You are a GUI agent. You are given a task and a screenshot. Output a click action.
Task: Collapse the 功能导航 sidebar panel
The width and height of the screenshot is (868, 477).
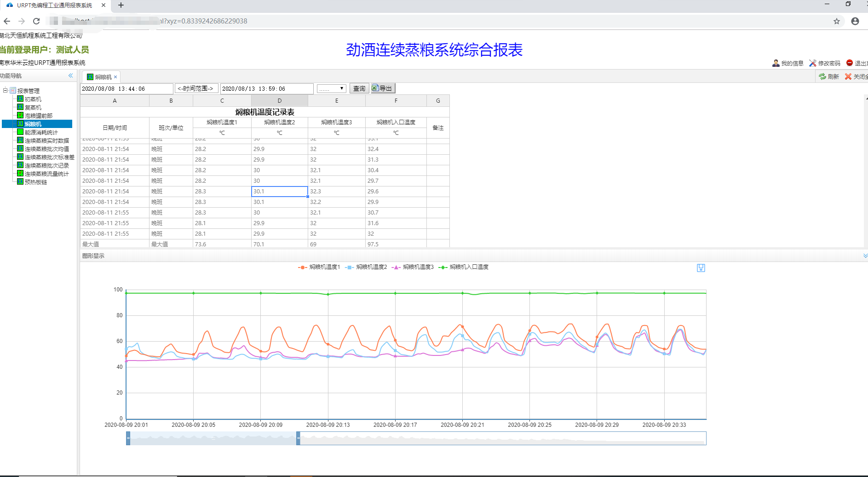click(70, 76)
